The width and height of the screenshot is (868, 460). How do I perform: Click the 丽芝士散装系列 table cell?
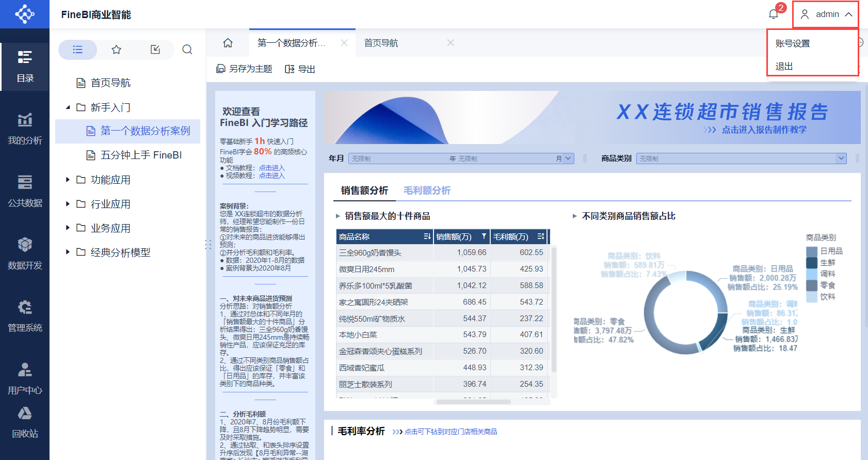point(384,384)
